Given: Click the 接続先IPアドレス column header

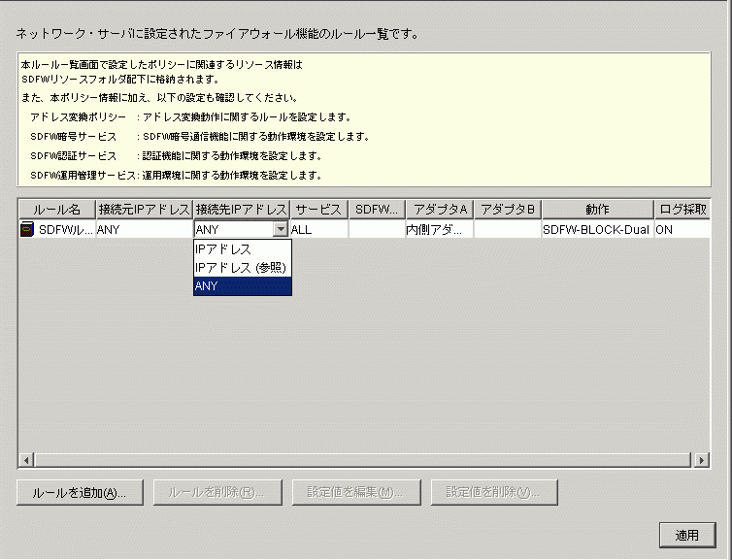Looking at the screenshot, I should click(242, 210).
